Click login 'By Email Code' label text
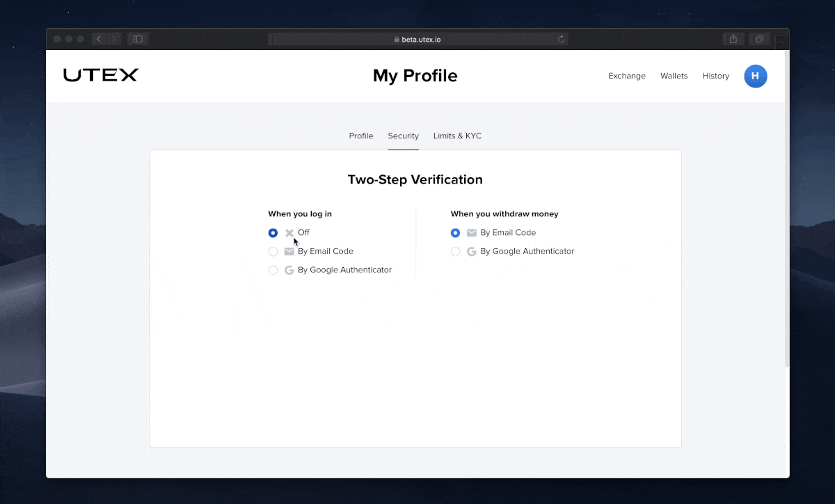The image size is (835, 504). coord(326,252)
